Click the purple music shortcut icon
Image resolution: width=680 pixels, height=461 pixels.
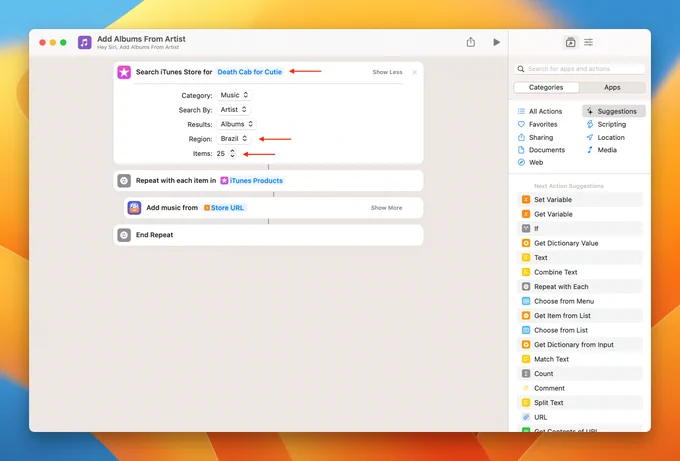pyautogui.click(x=85, y=43)
